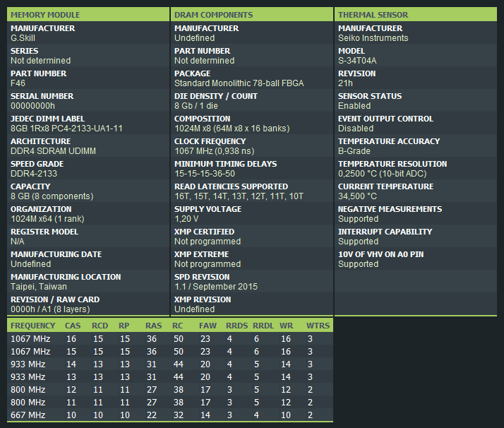Click the REGISTER MODEL label

click(44, 232)
